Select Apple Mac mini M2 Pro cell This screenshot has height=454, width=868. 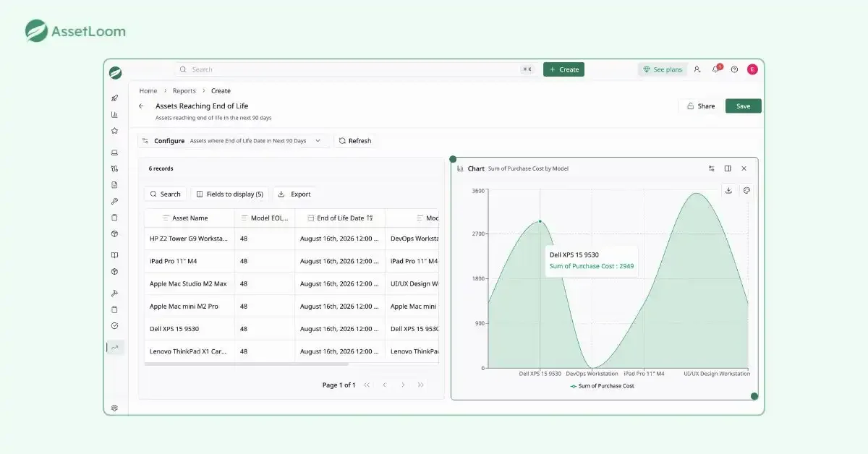coord(190,307)
